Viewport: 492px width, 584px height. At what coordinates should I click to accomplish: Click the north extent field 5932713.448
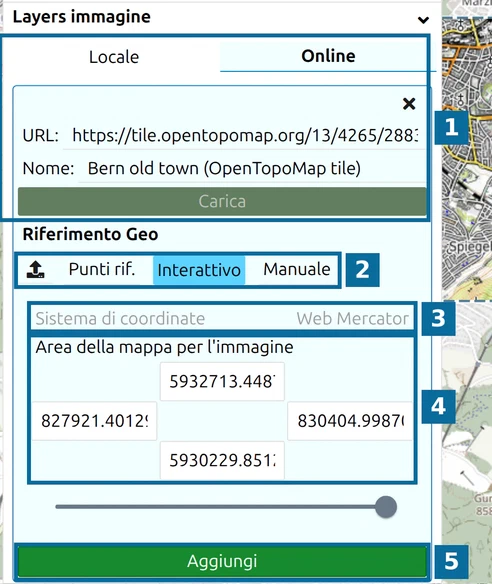point(222,381)
